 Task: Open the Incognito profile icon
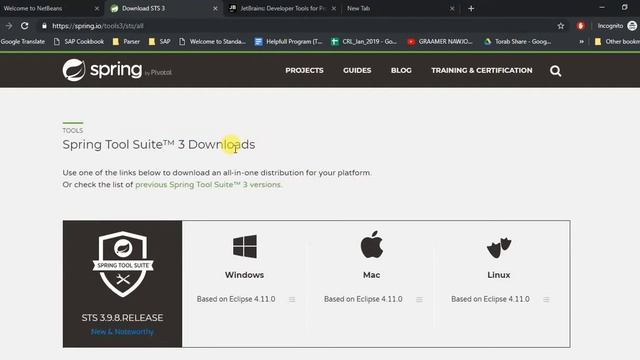(x=632, y=26)
